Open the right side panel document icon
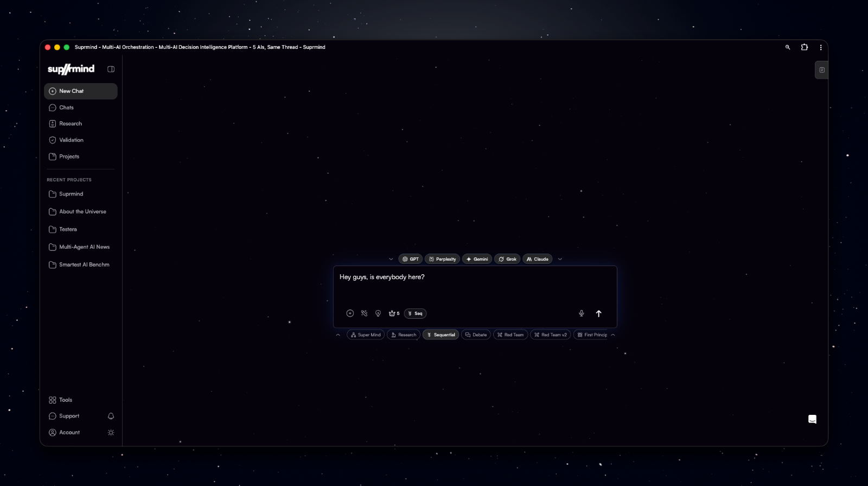 [x=821, y=70]
